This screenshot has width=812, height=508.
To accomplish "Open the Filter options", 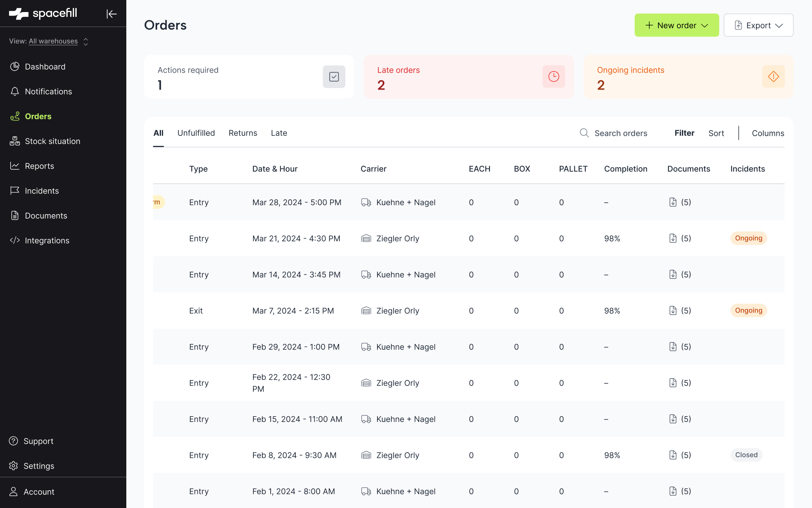I will (x=684, y=133).
